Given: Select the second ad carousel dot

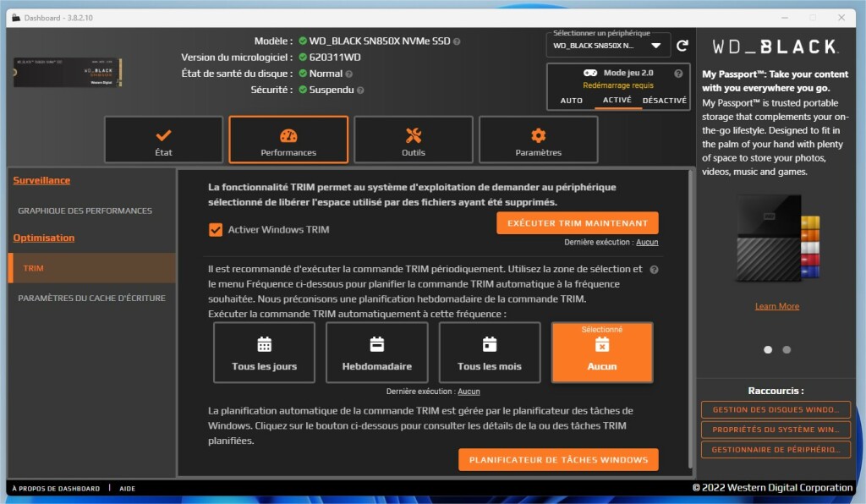Looking at the screenshot, I should click(x=787, y=350).
